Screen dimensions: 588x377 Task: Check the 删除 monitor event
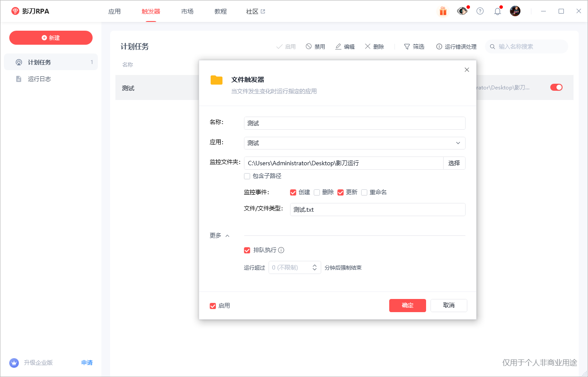[x=317, y=192]
